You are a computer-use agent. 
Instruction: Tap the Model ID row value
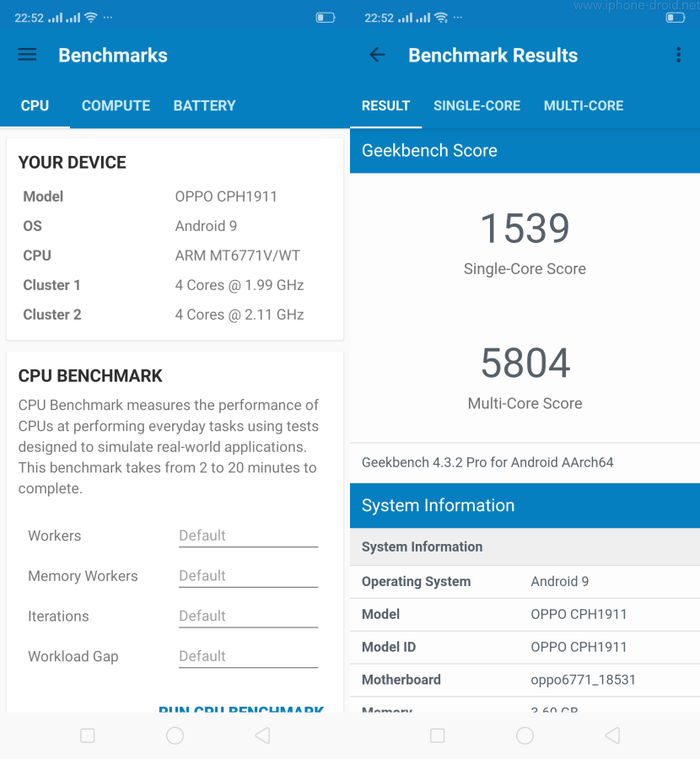[579, 647]
